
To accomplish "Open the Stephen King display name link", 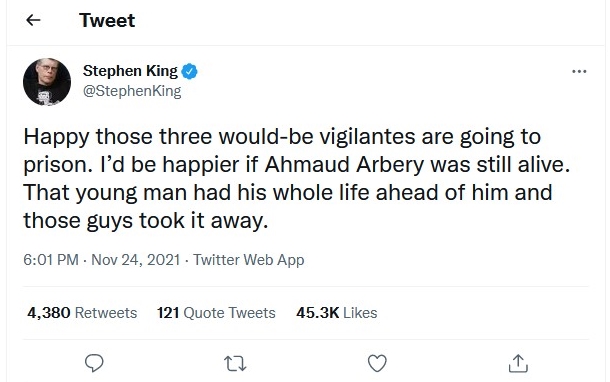I will pos(130,71).
